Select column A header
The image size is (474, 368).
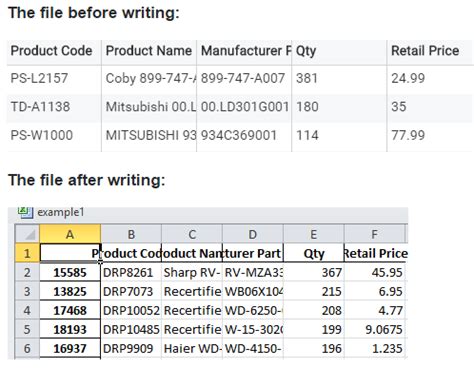click(70, 234)
